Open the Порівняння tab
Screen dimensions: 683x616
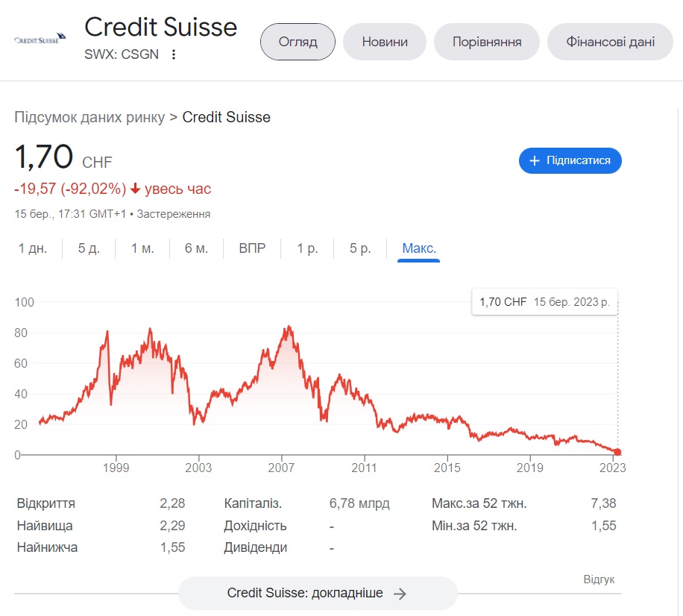click(487, 42)
